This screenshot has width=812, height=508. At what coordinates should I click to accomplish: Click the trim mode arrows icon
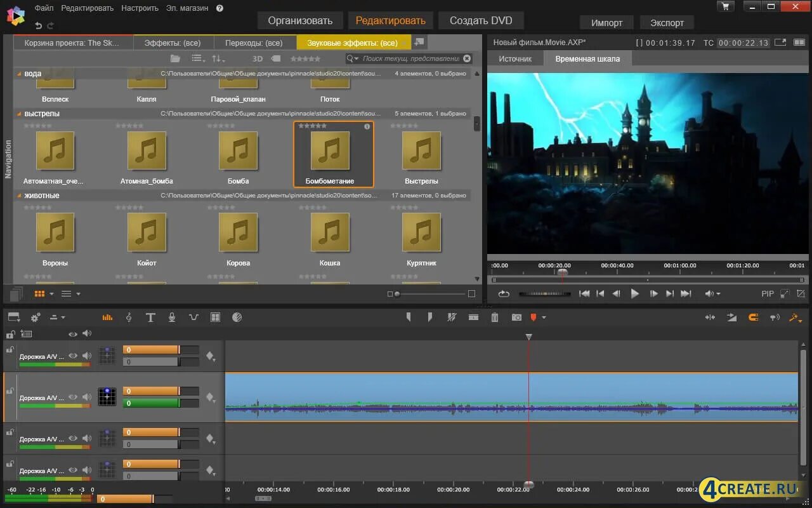[x=710, y=317]
